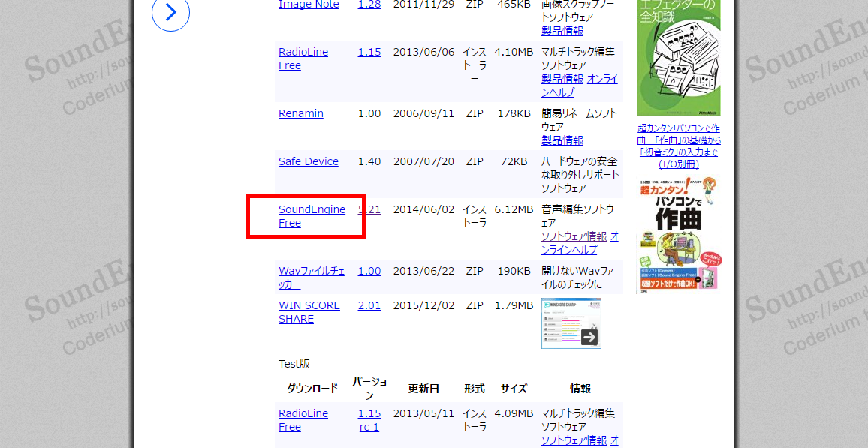This screenshot has height=448, width=868.
Task: Select the 190KB size cell
Action: coord(514,272)
